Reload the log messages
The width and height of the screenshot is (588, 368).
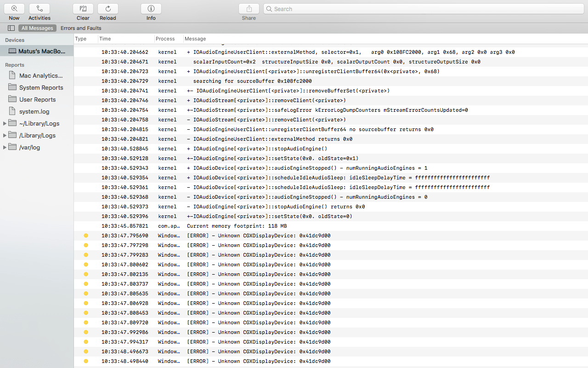(108, 9)
